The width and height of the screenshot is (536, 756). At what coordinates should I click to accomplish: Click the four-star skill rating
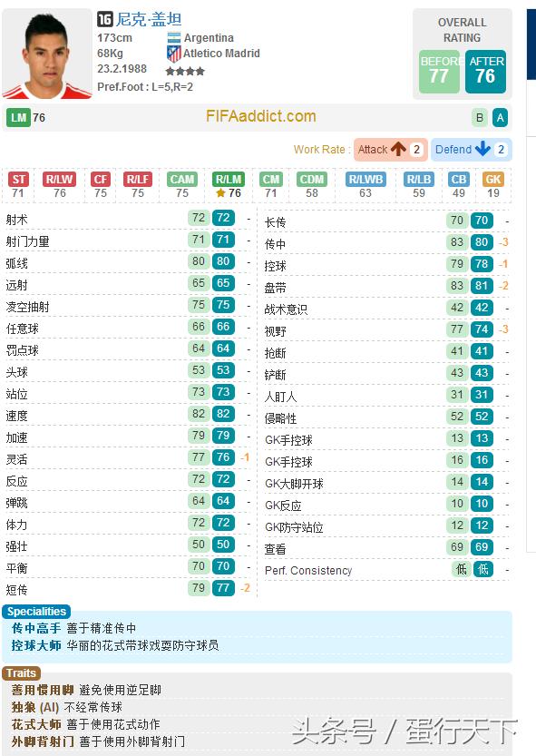point(185,72)
